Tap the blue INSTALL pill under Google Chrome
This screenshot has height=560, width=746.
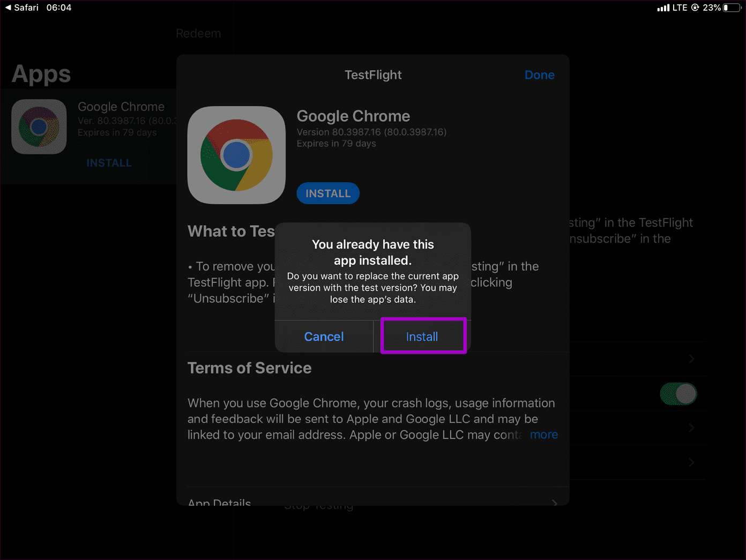(328, 193)
